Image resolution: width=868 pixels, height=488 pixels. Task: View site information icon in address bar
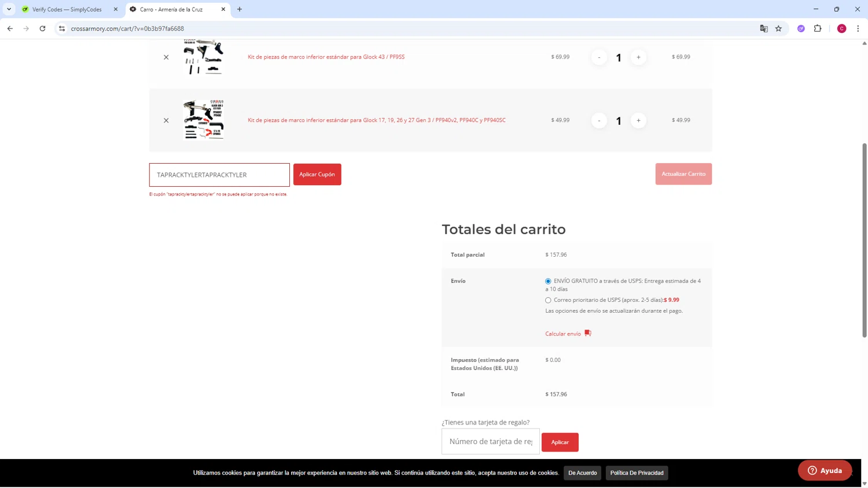(62, 28)
